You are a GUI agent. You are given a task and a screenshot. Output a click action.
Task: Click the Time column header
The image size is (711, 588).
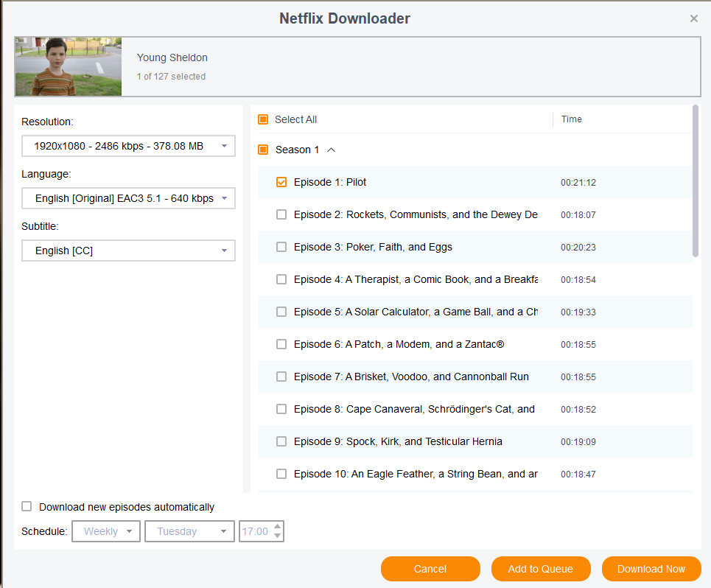[x=571, y=119]
